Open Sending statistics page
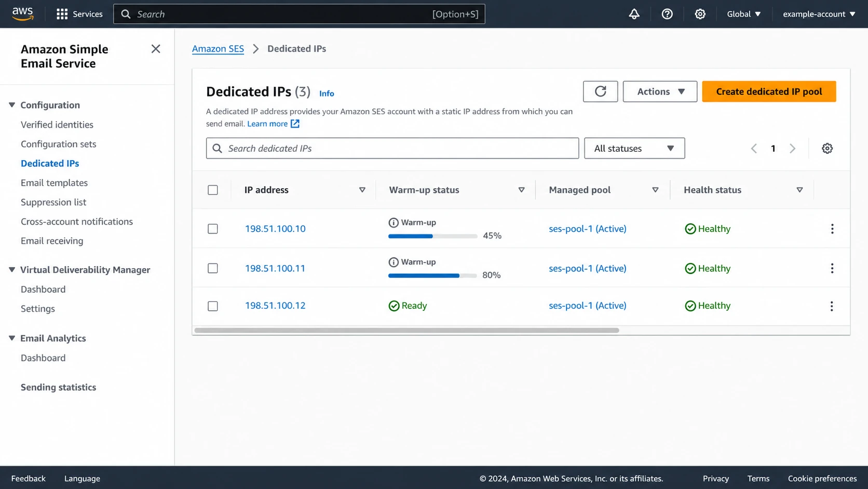The height and width of the screenshot is (489, 868). coord(58,387)
